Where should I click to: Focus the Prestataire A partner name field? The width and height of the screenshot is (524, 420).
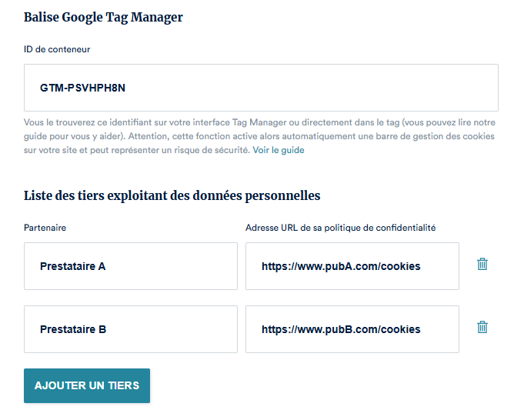click(x=131, y=266)
